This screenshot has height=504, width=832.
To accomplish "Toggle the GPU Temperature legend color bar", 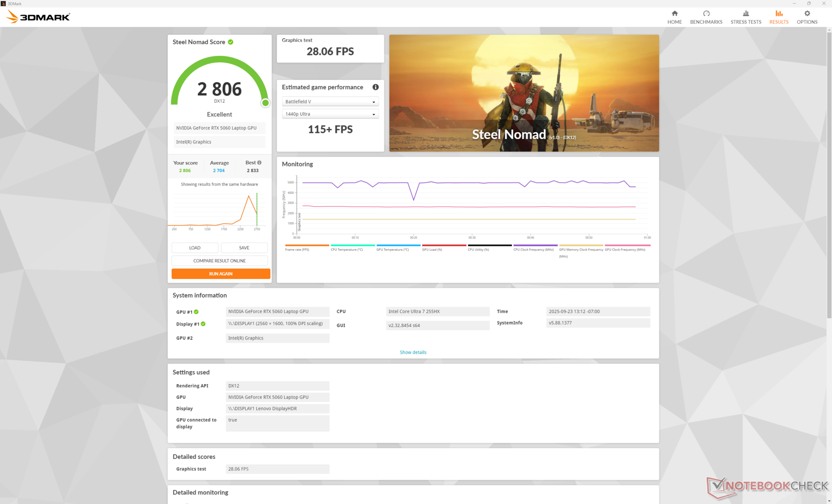I will tap(398, 245).
